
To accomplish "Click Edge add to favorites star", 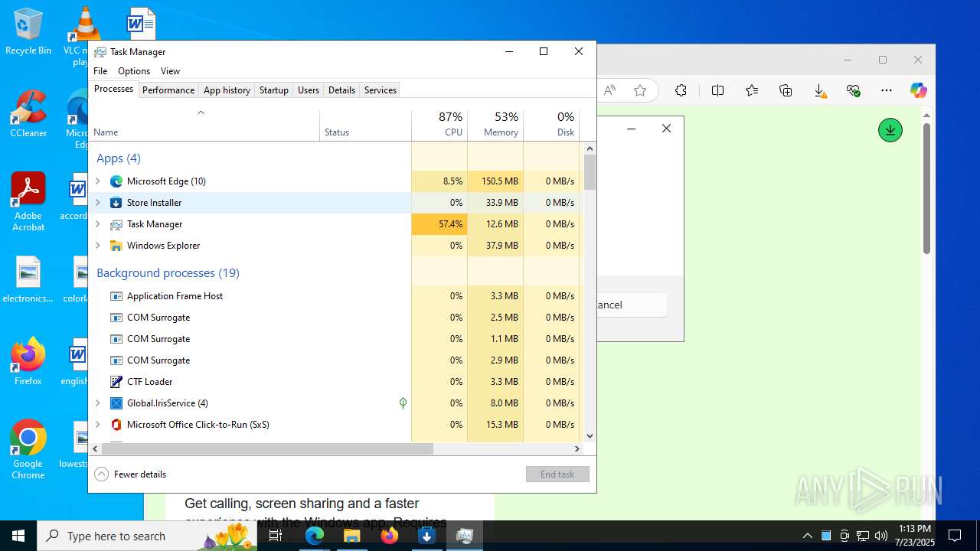I will [x=640, y=90].
